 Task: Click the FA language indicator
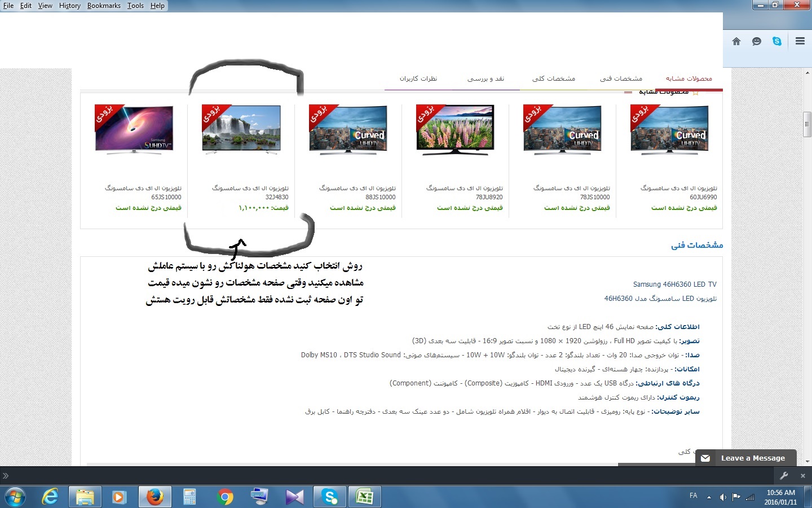tap(693, 496)
